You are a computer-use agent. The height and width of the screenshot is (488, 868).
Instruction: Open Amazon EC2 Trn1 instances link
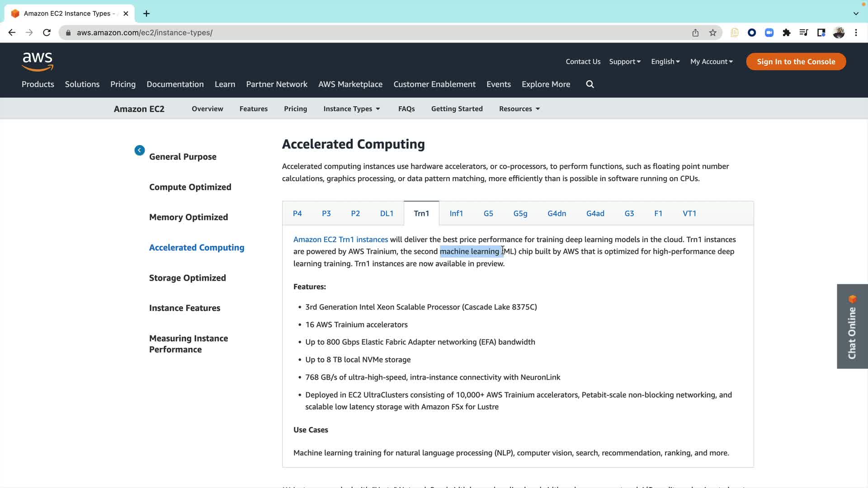tap(340, 239)
